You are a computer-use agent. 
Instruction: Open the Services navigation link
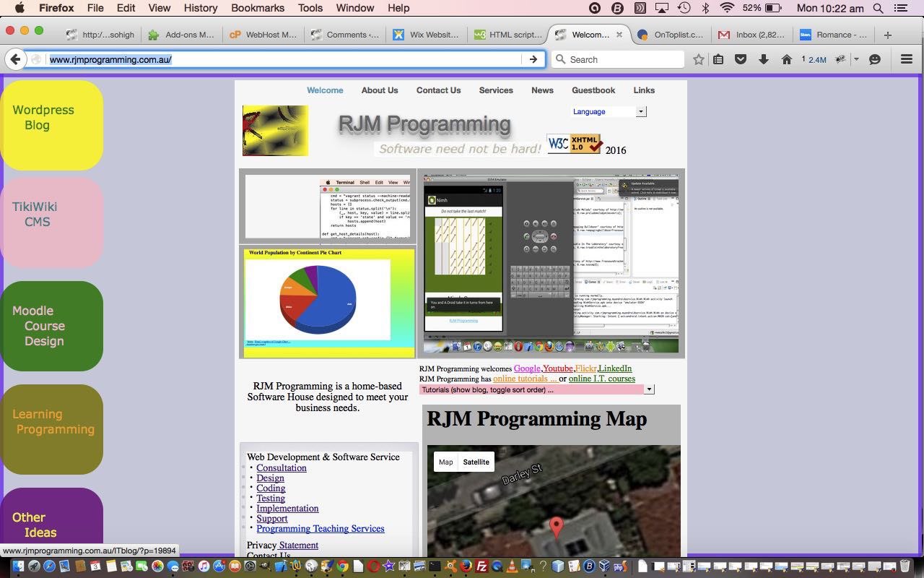tap(496, 90)
